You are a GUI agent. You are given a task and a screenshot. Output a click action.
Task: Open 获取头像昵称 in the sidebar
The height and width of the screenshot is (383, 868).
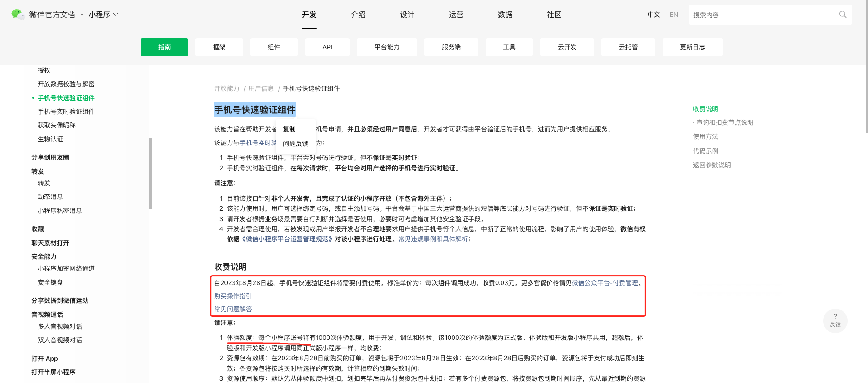[57, 125]
